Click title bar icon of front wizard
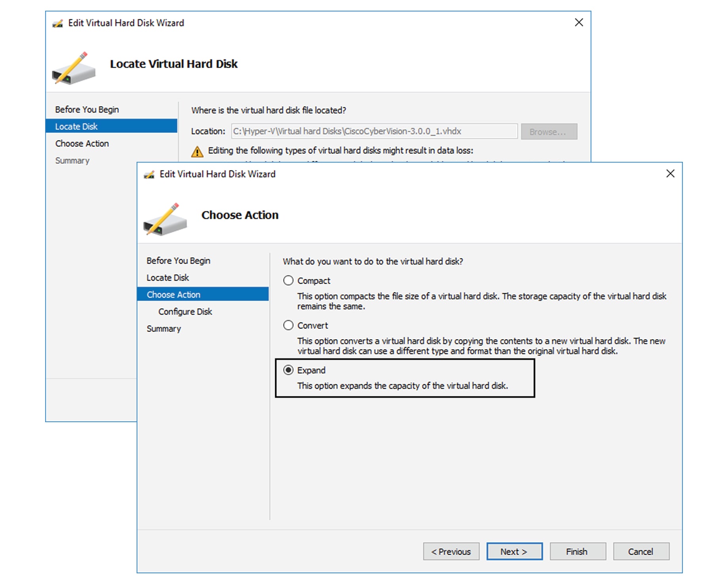Viewport: 728px width, 584px height. pos(149,174)
